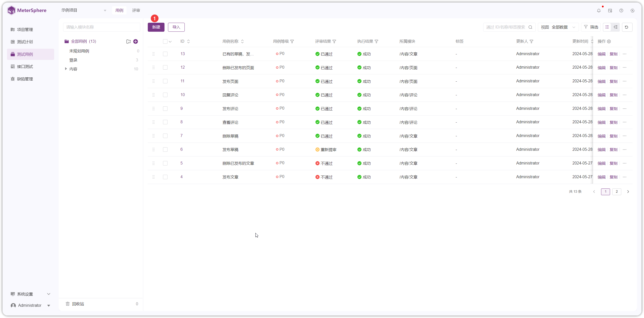Viewport: 644px width, 318px height.
Task: Click the refresh icon button
Action: (x=627, y=27)
